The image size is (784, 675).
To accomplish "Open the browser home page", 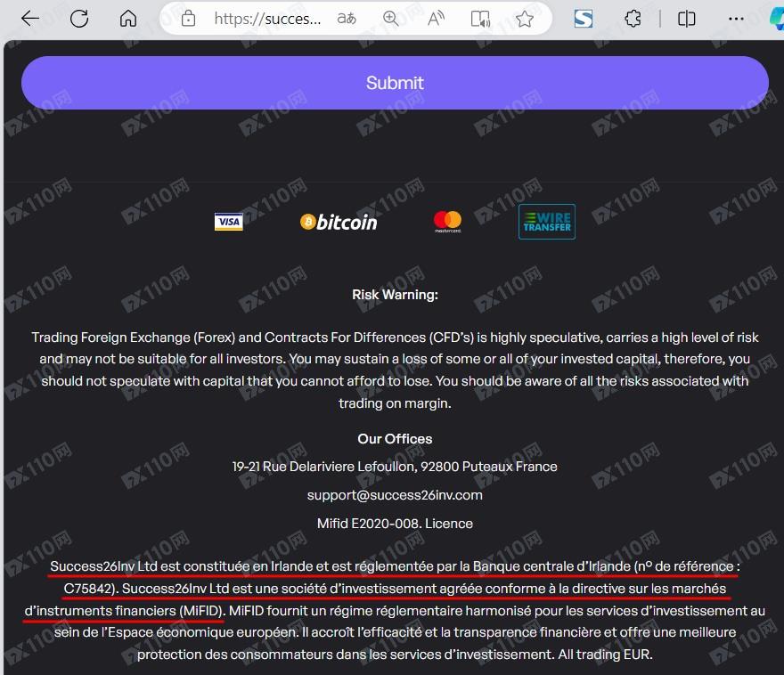I will coord(128,19).
